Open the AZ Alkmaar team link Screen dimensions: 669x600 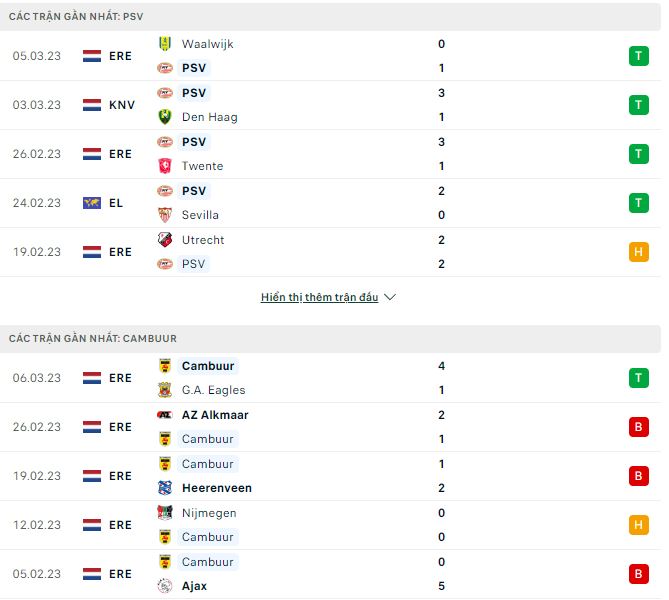pyautogui.click(x=215, y=415)
